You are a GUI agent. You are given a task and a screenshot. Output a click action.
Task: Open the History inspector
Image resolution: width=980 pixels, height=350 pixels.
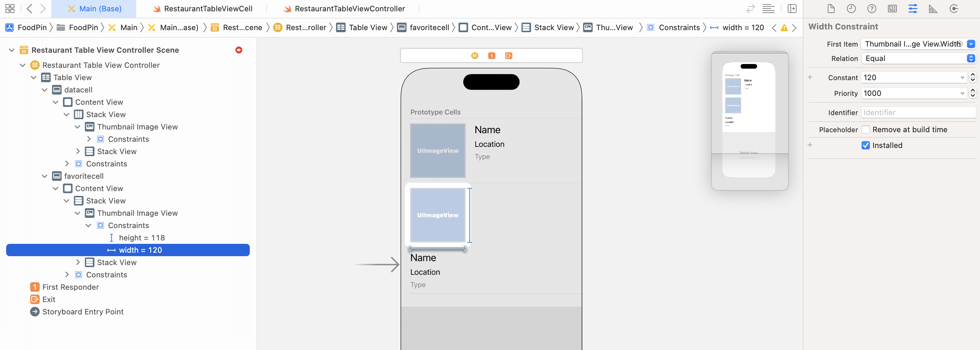851,8
